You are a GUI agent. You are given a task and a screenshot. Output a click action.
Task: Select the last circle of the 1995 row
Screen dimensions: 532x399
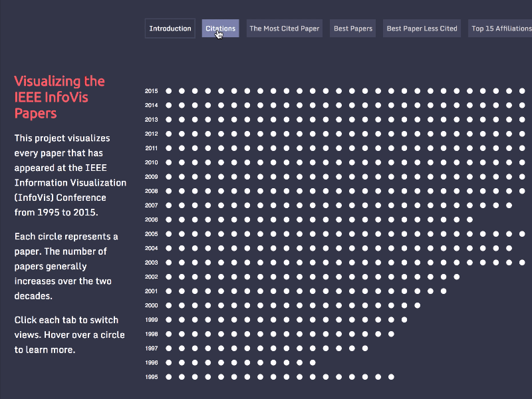[x=390, y=377]
